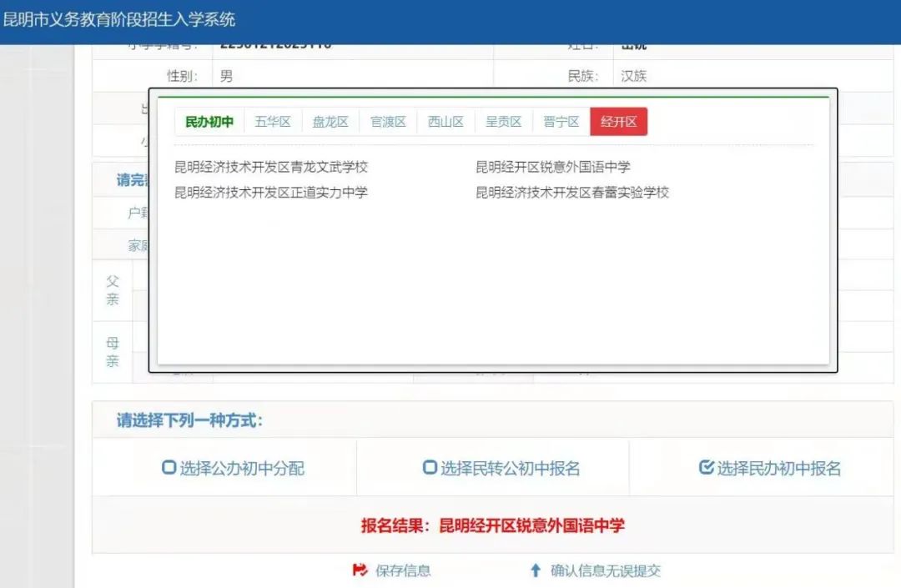Switch to the 五华区 tab
The image size is (901, 588).
pos(273,122)
